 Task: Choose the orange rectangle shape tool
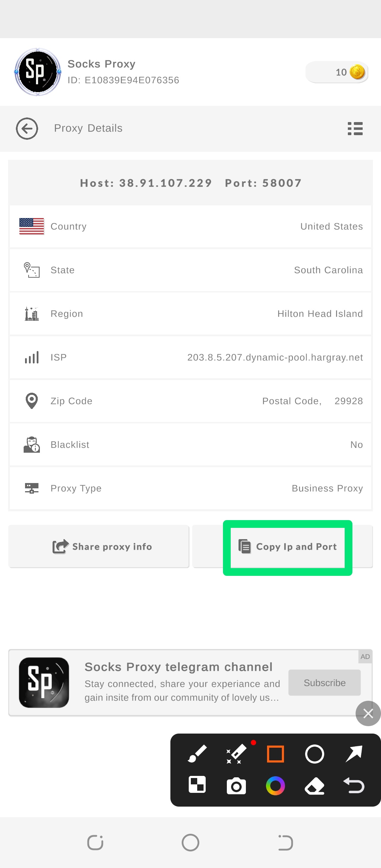pos(276,754)
